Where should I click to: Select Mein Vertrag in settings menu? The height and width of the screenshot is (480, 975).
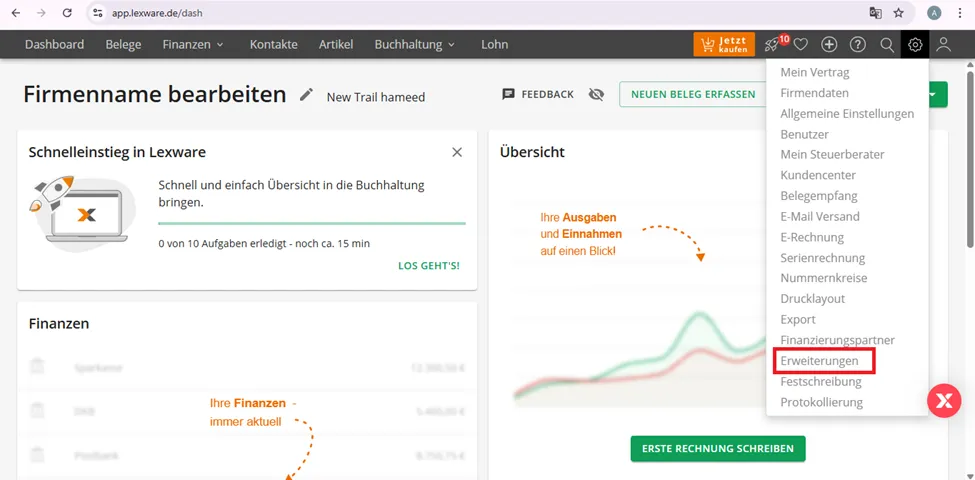(x=815, y=72)
